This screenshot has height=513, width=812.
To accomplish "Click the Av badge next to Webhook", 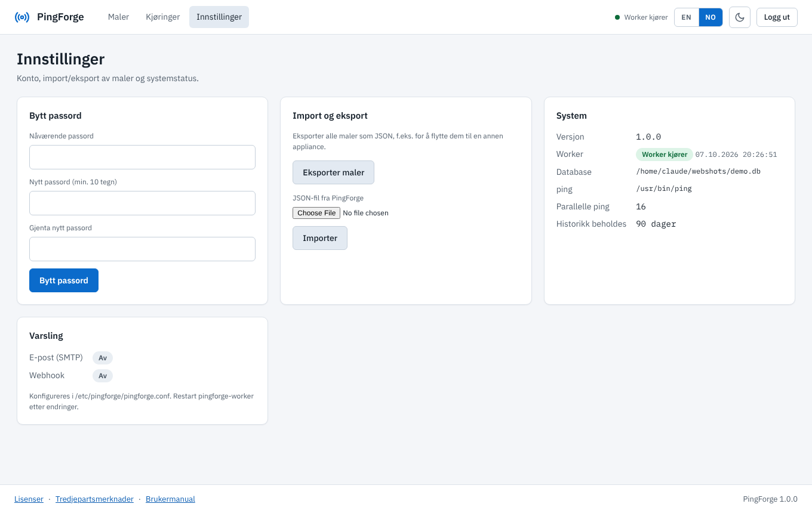I will coord(103,376).
